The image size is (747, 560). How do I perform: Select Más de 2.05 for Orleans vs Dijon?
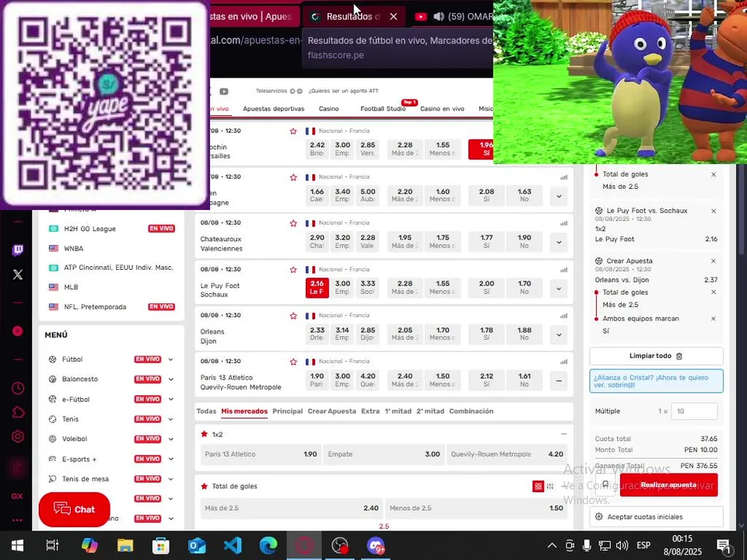click(405, 334)
